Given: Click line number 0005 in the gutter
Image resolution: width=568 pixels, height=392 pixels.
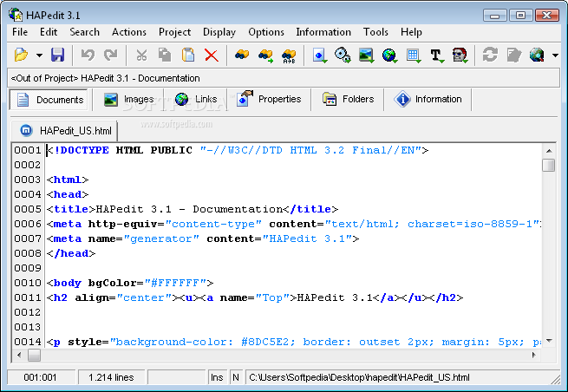Looking at the screenshot, I should (28, 209).
